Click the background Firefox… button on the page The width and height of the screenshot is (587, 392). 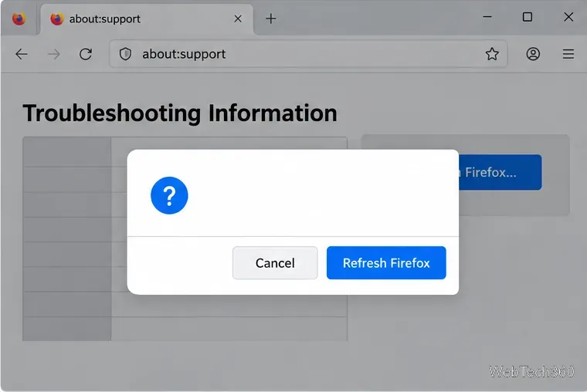pyautogui.click(x=500, y=172)
